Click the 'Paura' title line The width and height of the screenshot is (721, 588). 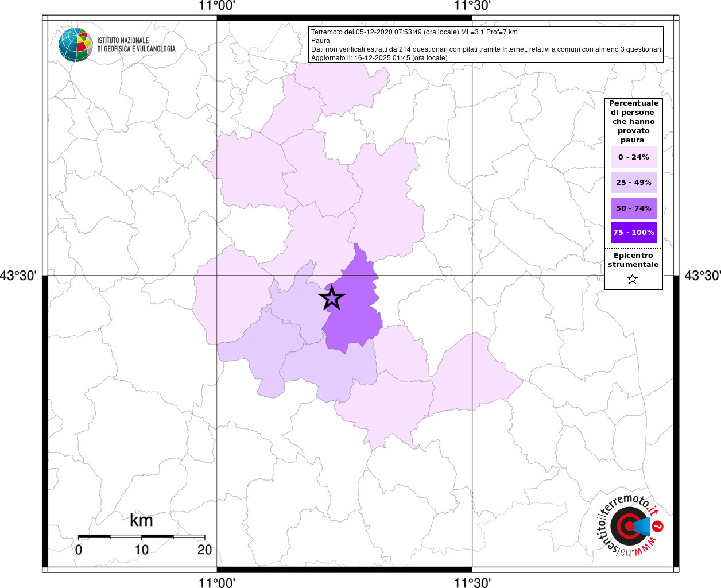[x=320, y=41]
